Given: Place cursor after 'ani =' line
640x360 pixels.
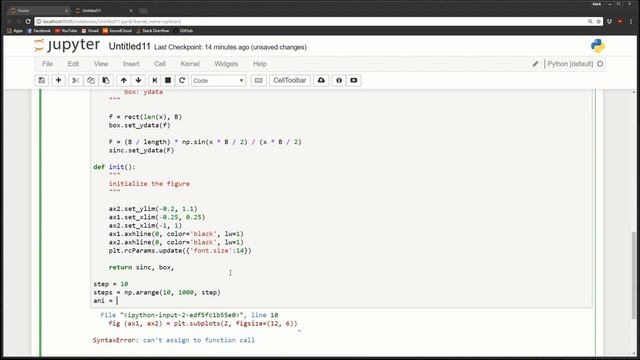Looking at the screenshot, I should tap(118, 301).
